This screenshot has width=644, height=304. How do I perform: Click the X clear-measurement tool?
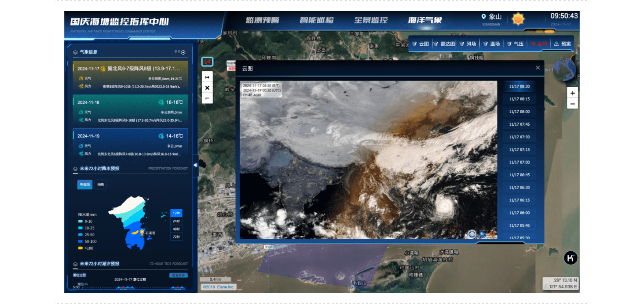pos(207,88)
